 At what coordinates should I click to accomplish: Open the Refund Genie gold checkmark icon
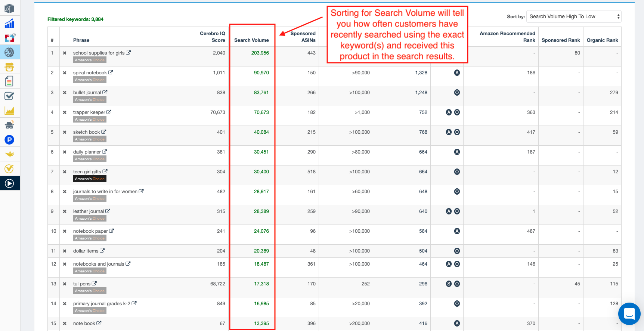[x=9, y=169]
